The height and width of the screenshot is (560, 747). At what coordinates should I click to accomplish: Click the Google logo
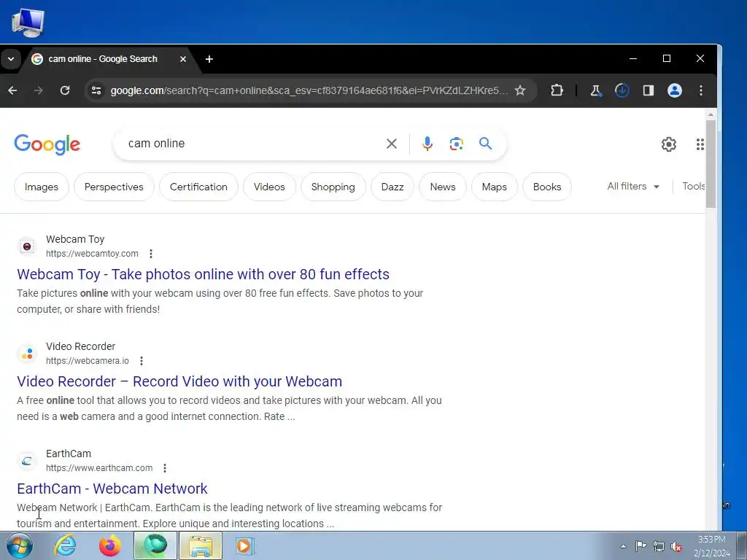click(47, 144)
